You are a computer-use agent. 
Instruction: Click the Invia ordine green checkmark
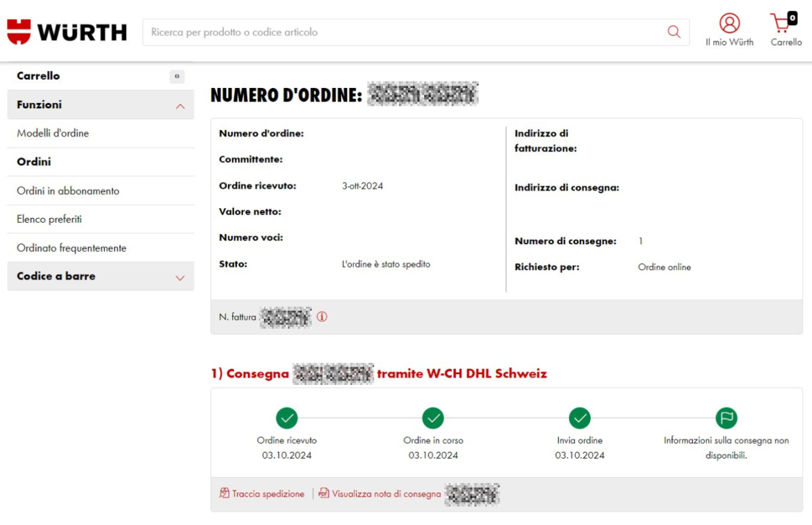580,418
